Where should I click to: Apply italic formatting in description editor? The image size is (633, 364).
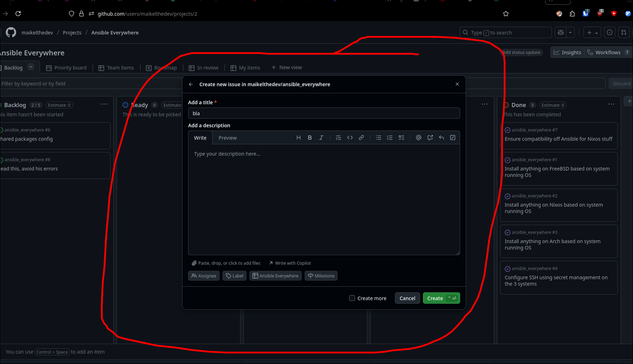click(321, 138)
